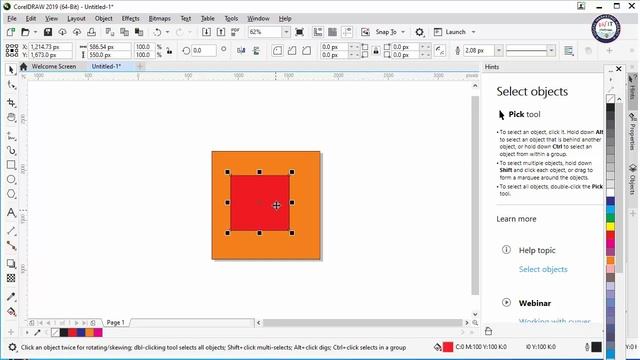Open the outline width dropdown

tap(499, 51)
